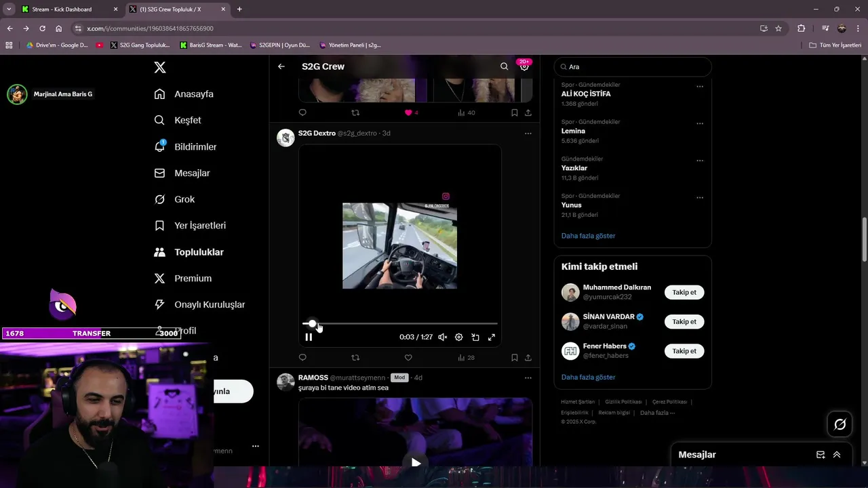Expand the footer Daha fazla menu

coord(657,413)
